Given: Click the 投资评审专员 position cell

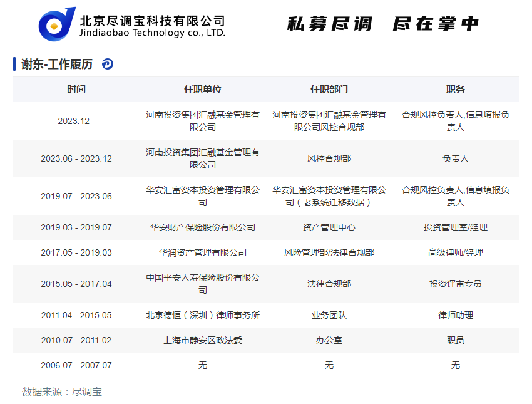Looking at the screenshot, I should pos(455,284).
